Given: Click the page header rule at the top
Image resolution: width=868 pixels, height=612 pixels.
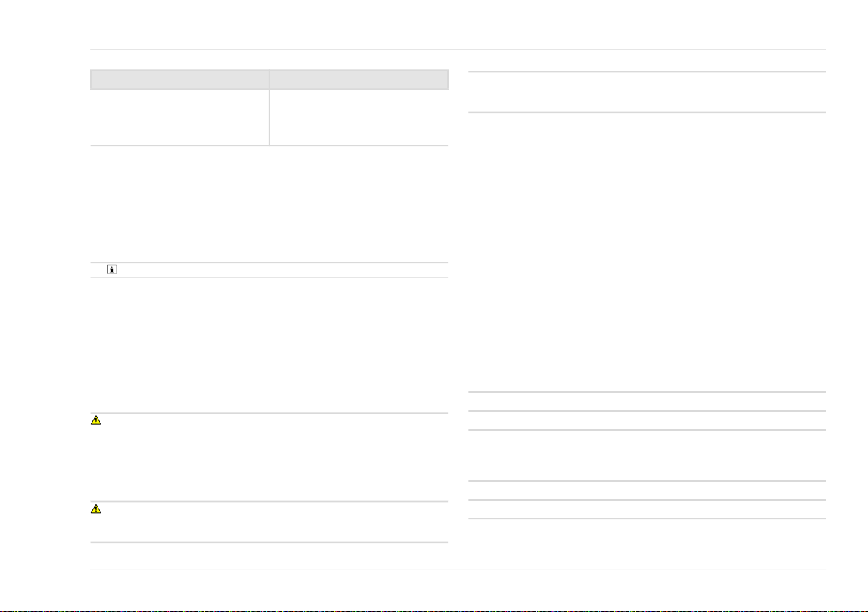Looking at the screenshot, I should 458,50.
